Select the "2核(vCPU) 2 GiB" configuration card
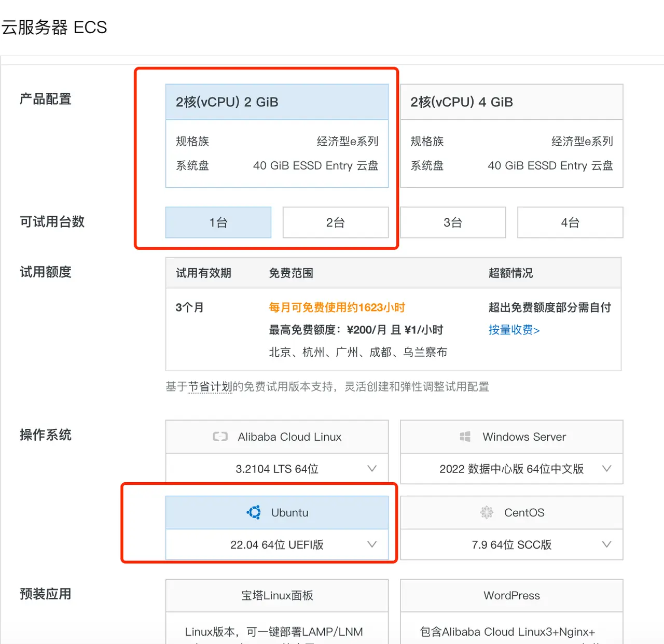Screen dimensions: 664x644 point(276,102)
